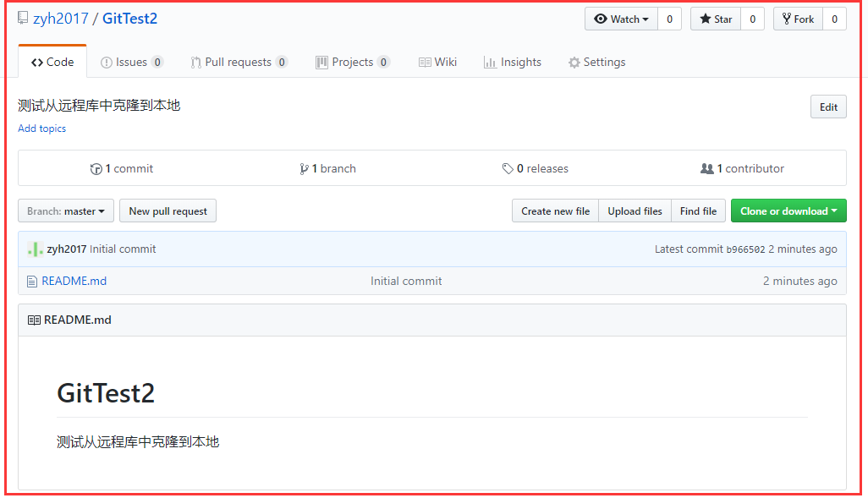Click the Insights bar graph icon

coord(490,63)
